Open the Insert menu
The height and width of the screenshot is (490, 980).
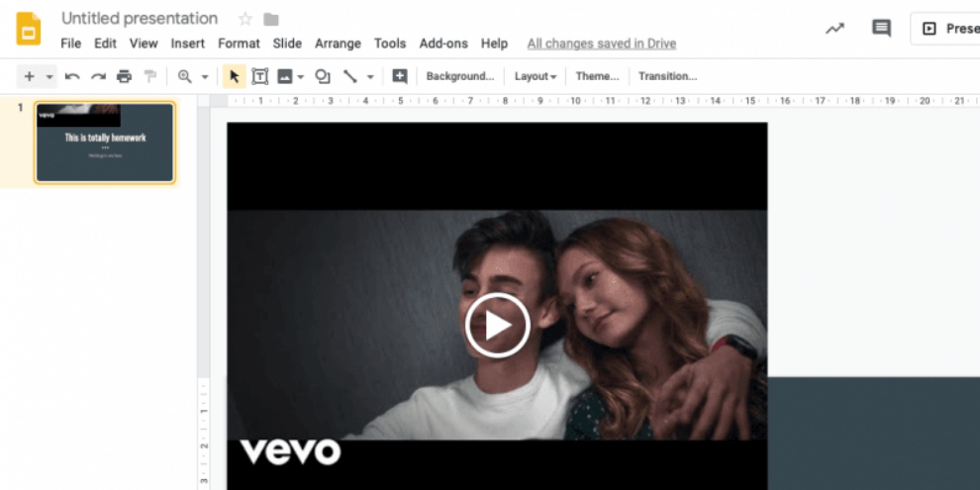(x=187, y=44)
